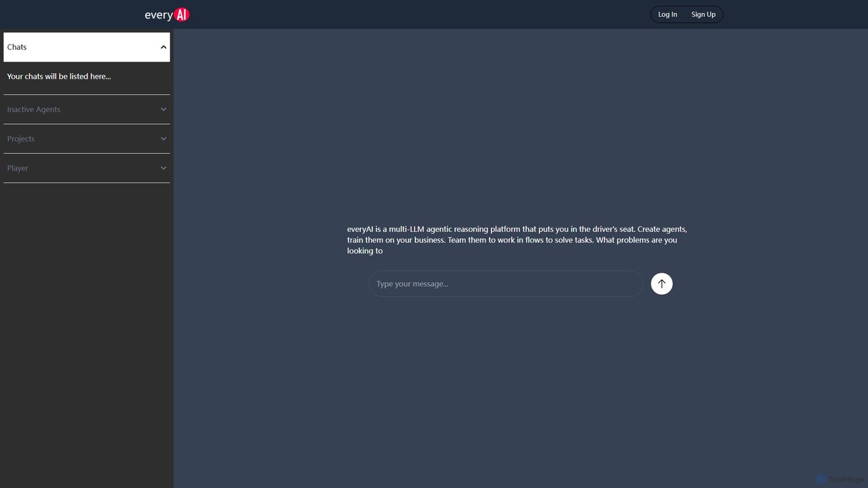Click the everyAI platform description text
This screenshot has height=488, width=868.
[517, 240]
